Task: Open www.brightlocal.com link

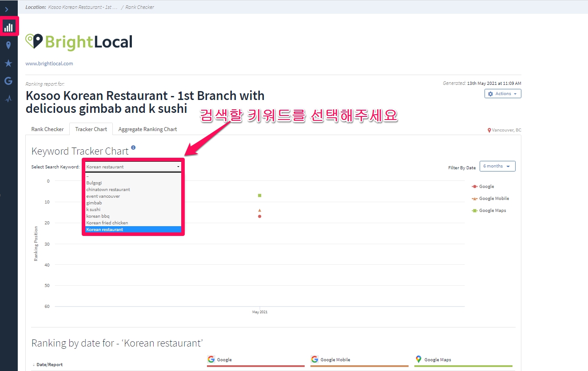Action: pos(49,64)
